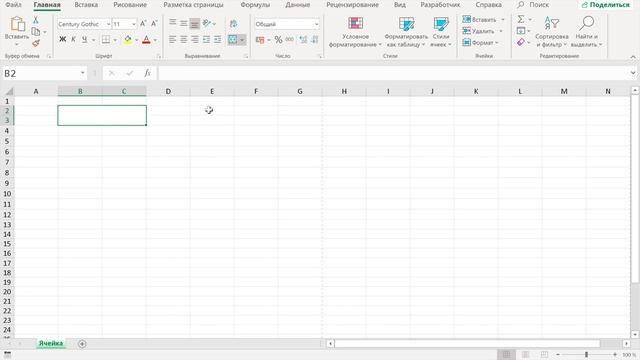640x360 pixels.
Task: Switch to Page Break Preview in status bar
Action: 544,354
